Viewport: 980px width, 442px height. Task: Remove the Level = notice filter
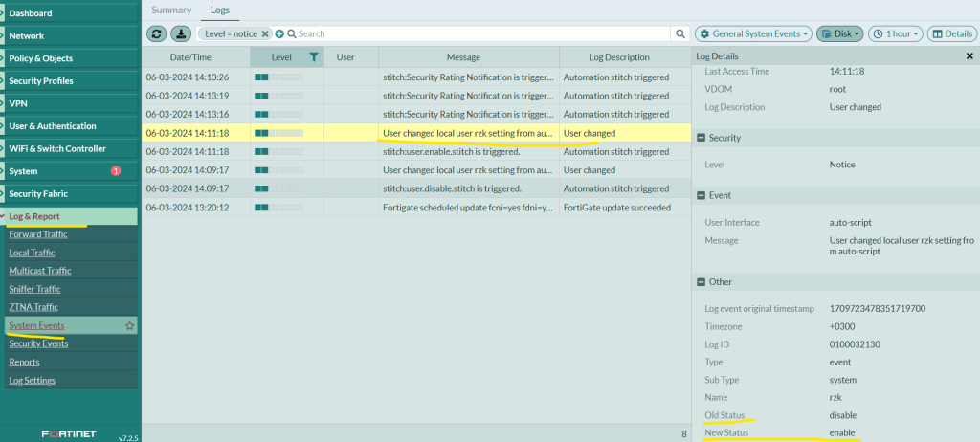pyautogui.click(x=265, y=33)
